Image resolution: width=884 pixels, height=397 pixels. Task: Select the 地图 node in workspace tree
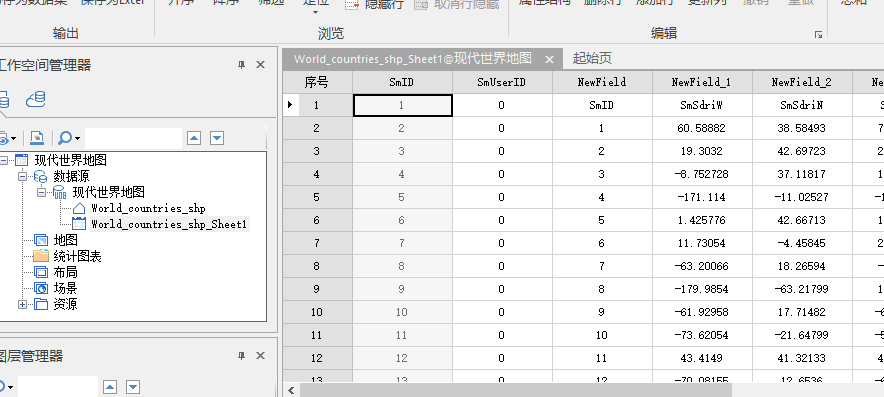(x=65, y=240)
